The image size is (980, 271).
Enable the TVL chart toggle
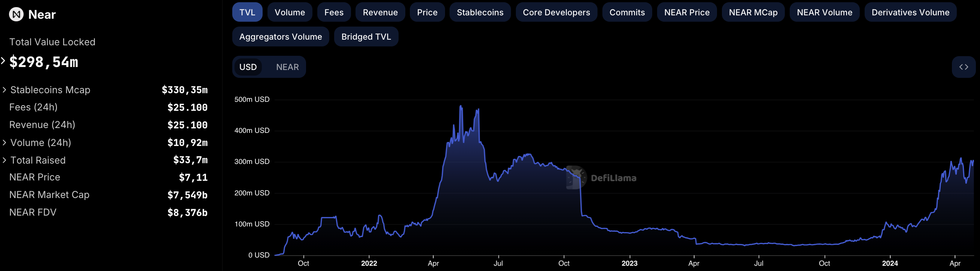click(x=247, y=12)
